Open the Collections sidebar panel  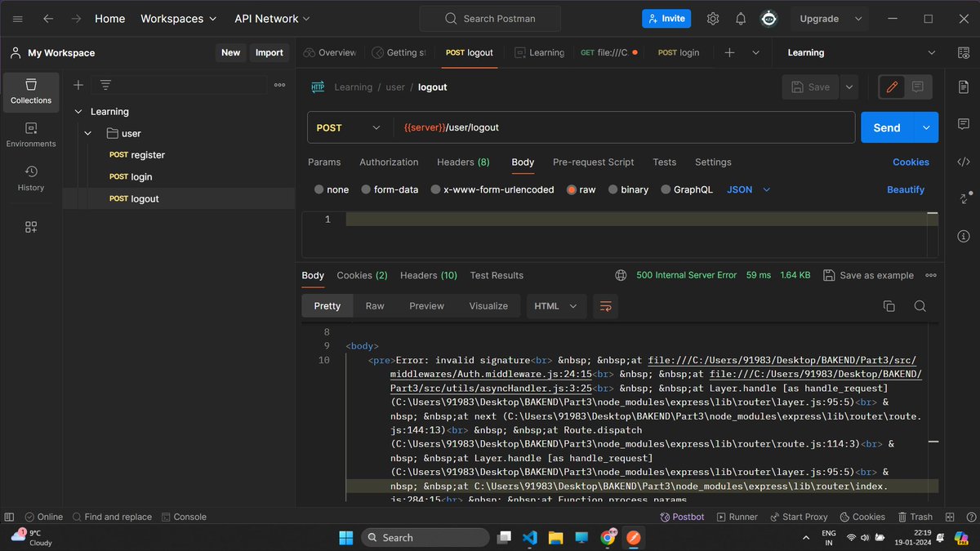tap(31, 91)
